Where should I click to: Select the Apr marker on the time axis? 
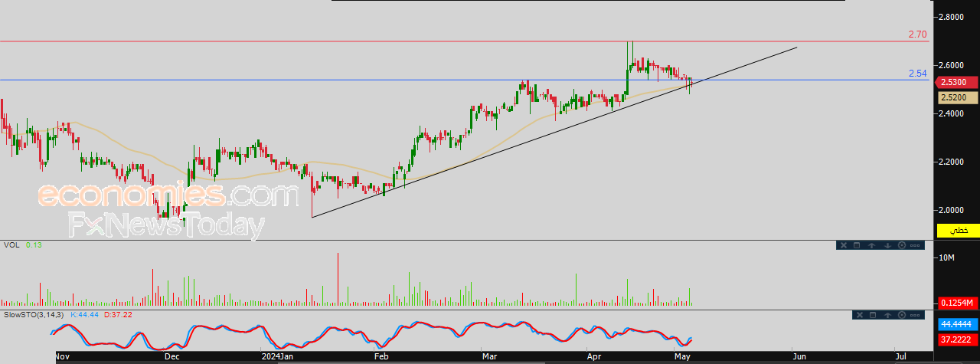point(594,356)
